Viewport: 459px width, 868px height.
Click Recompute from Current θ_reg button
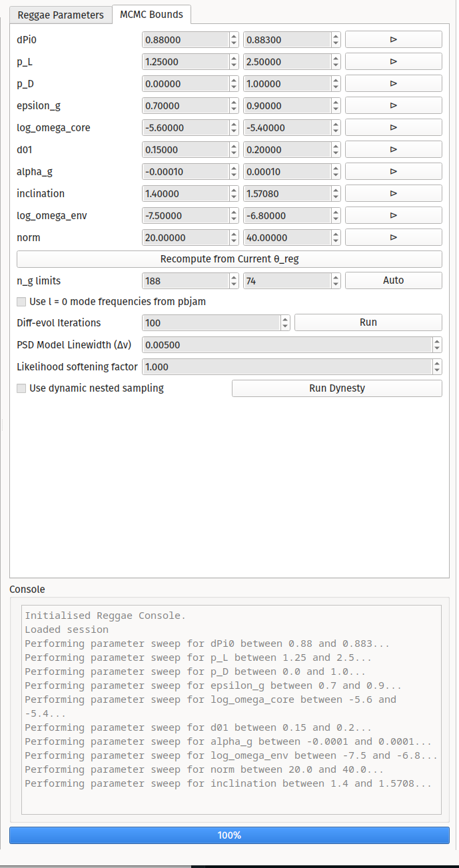[229, 258]
